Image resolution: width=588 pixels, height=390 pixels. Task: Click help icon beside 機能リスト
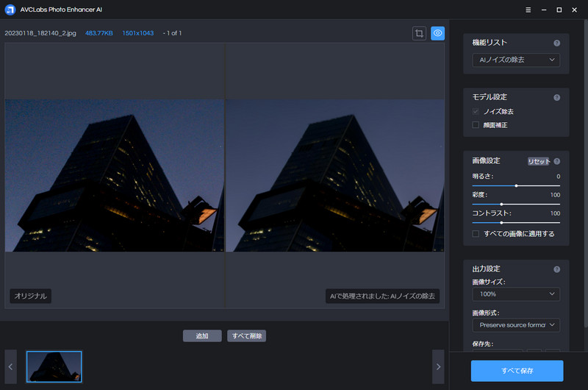pos(556,43)
